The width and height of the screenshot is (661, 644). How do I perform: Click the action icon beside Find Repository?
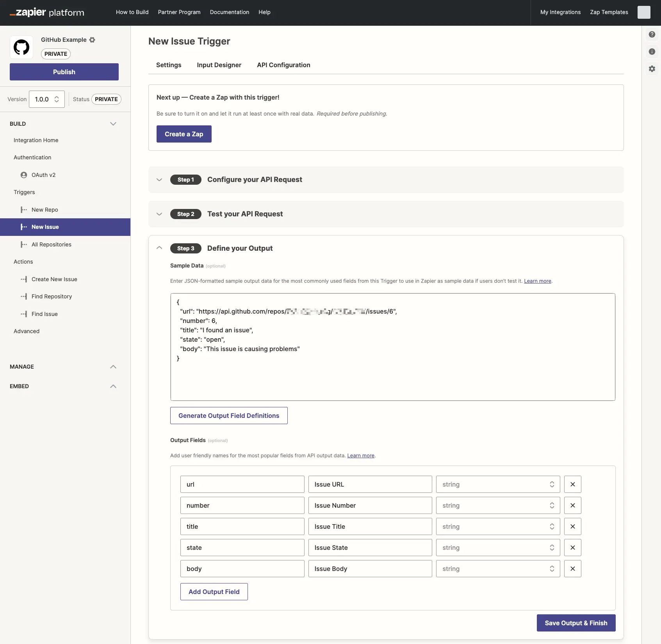coord(24,296)
